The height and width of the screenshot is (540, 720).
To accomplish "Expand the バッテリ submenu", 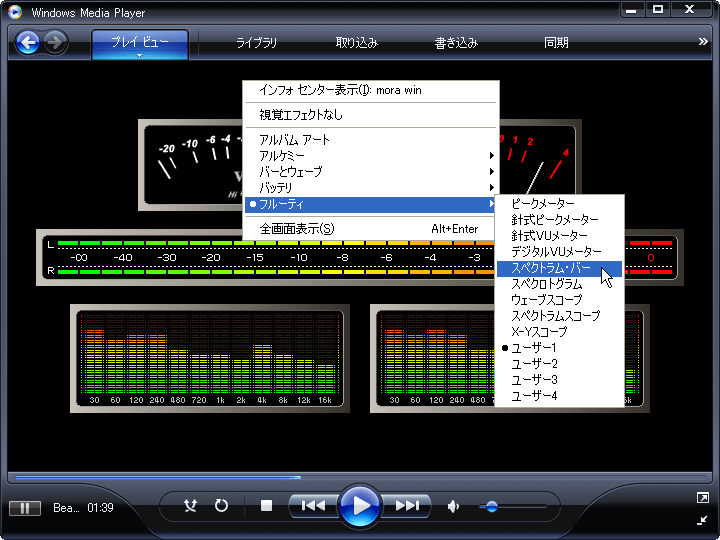I will 371,188.
